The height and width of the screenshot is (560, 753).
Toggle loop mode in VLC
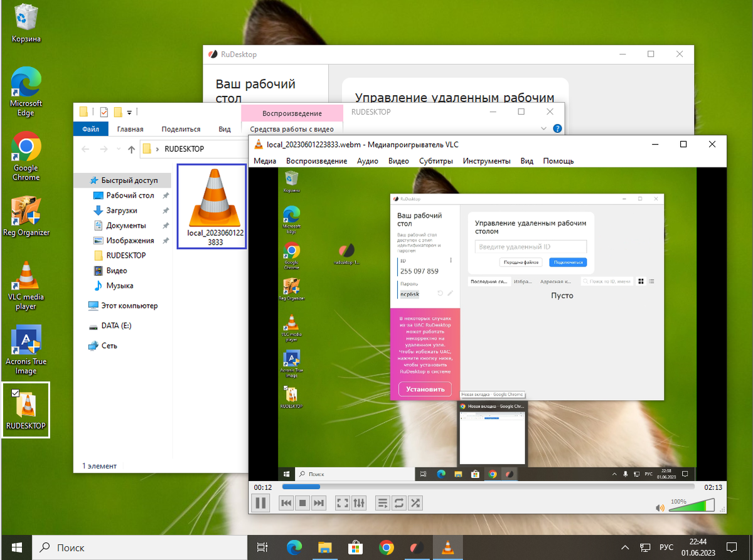(399, 502)
